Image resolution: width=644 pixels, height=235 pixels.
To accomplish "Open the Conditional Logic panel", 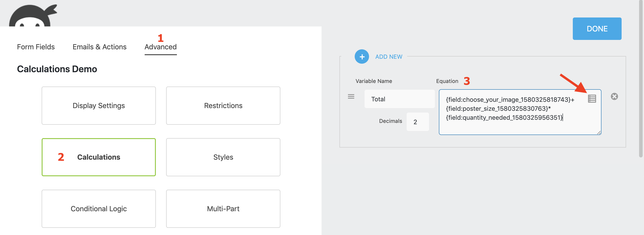I will (x=99, y=209).
